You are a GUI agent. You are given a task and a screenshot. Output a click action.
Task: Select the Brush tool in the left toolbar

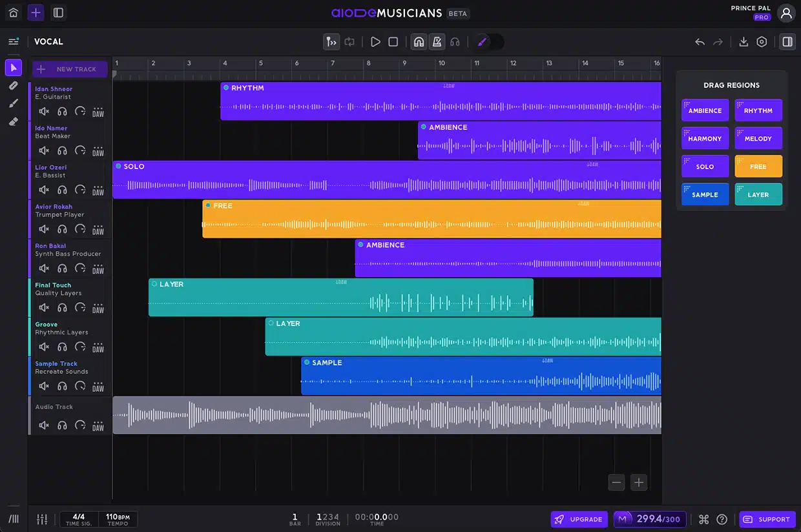(x=14, y=103)
